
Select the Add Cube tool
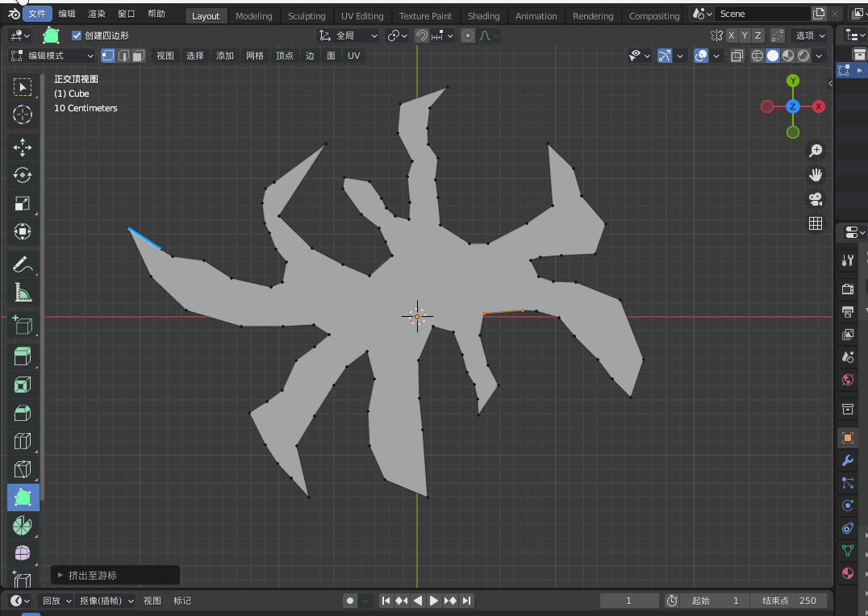point(22,326)
